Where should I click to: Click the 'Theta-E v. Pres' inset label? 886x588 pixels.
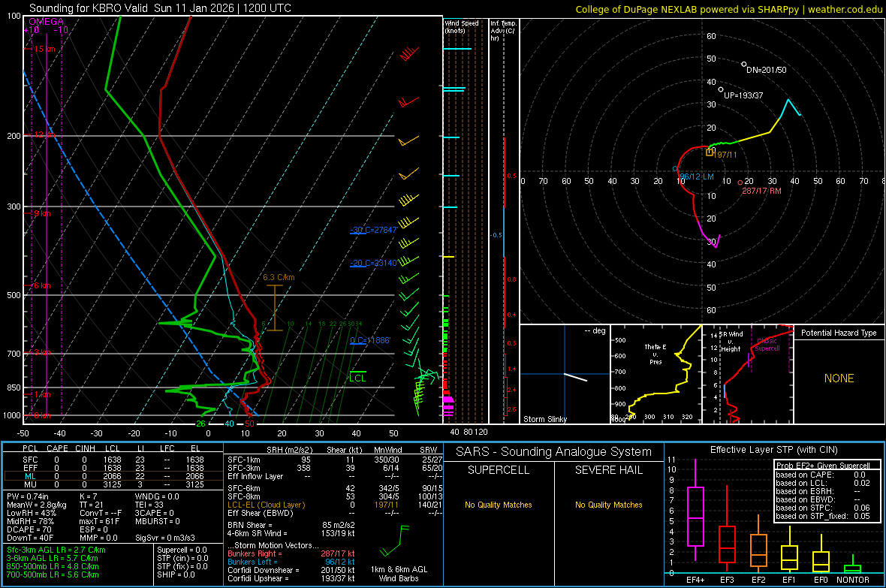click(x=655, y=354)
